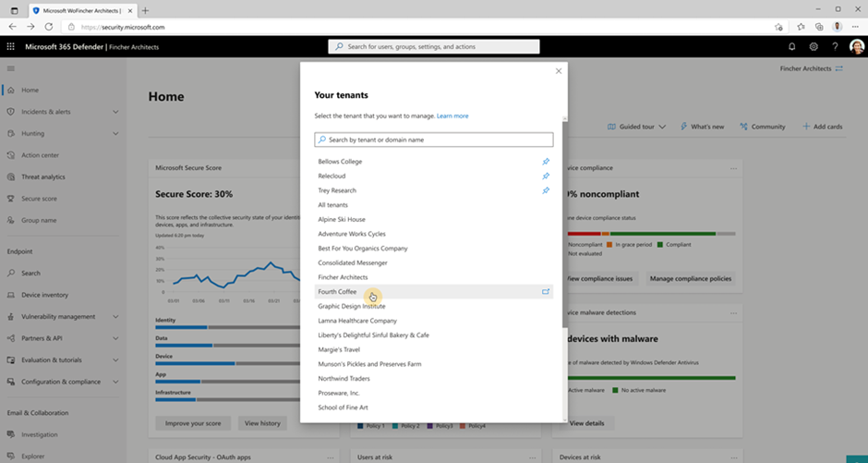Expand the Hunting menu

[115, 133]
